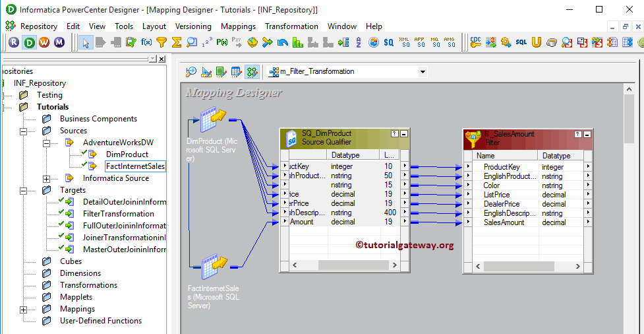Viewport: 644px width, 334px height.
Task: Toggle the Designer D tool button
Action: pos(29,42)
